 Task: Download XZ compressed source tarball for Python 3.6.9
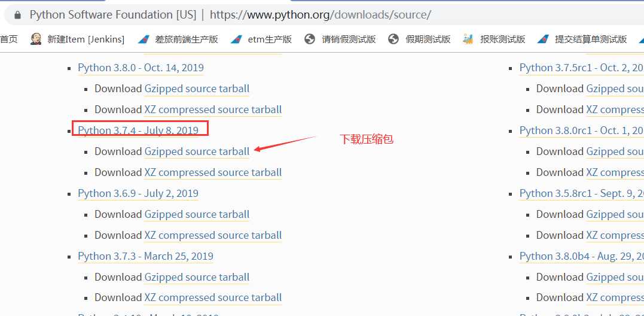point(213,235)
